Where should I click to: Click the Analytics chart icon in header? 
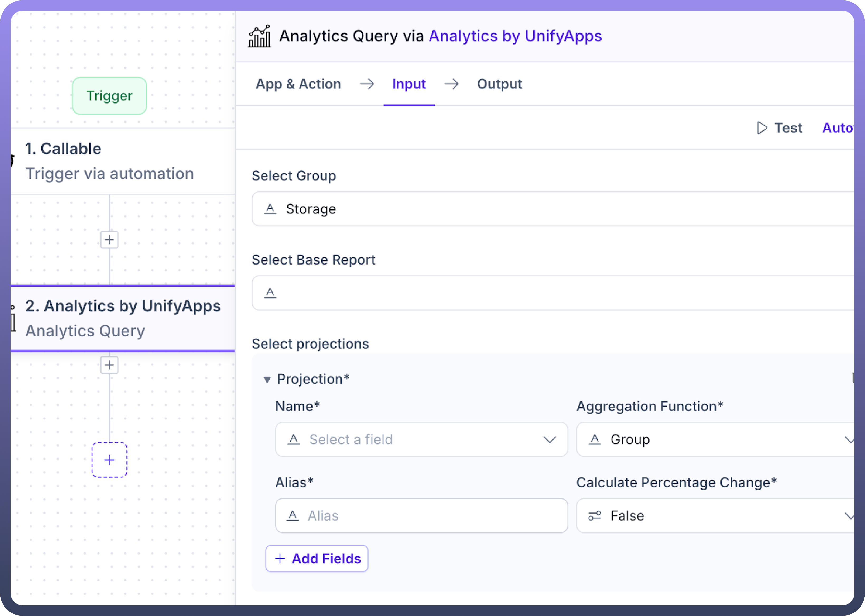click(259, 36)
